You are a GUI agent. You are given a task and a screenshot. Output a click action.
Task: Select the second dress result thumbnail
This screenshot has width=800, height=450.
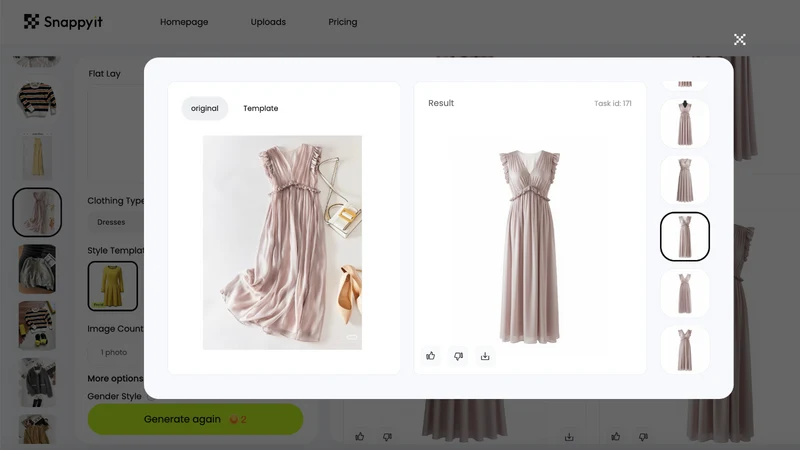point(685,180)
